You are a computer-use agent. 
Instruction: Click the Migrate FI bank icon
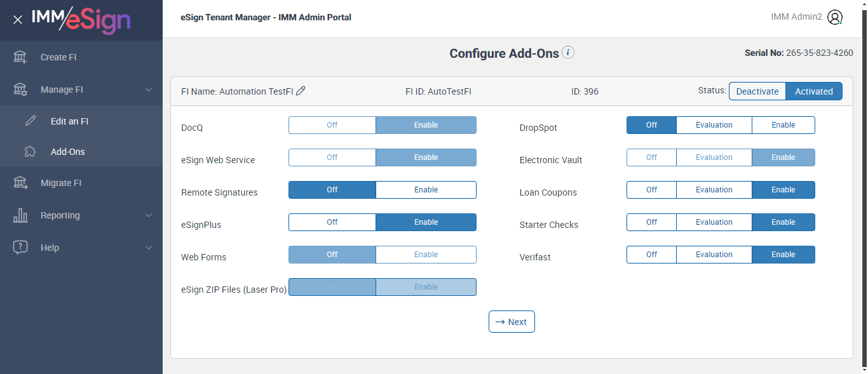click(20, 183)
